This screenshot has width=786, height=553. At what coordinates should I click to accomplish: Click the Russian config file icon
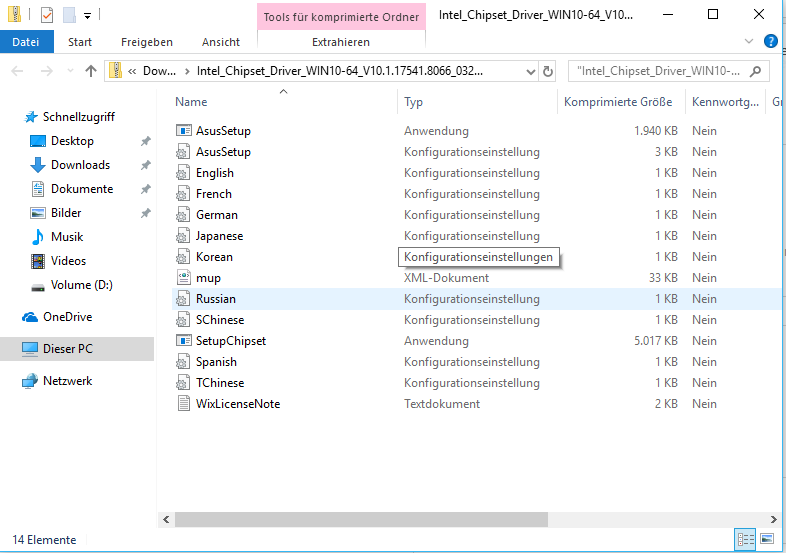click(183, 299)
